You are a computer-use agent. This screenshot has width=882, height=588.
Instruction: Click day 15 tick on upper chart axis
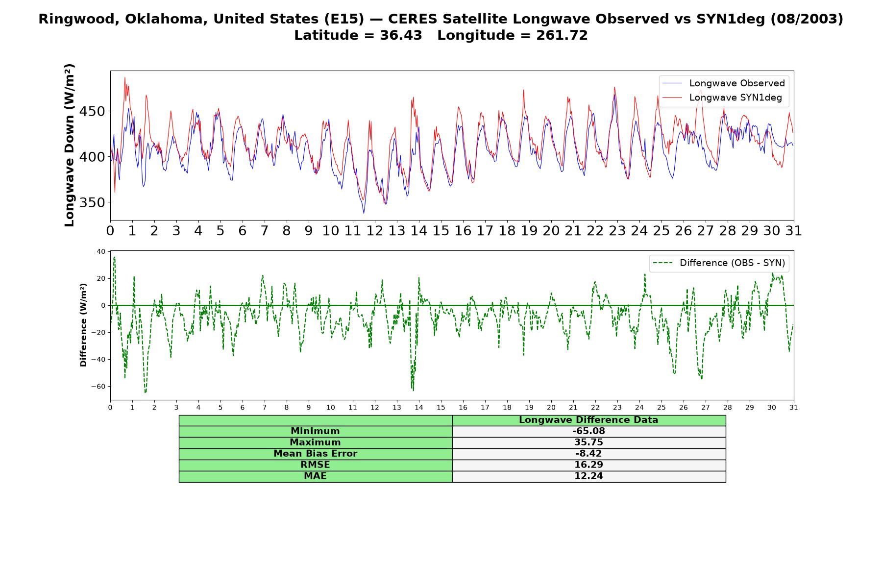(441, 231)
